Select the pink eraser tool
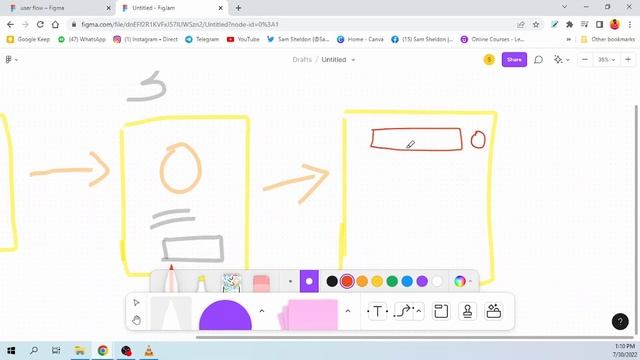 [261, 283]
